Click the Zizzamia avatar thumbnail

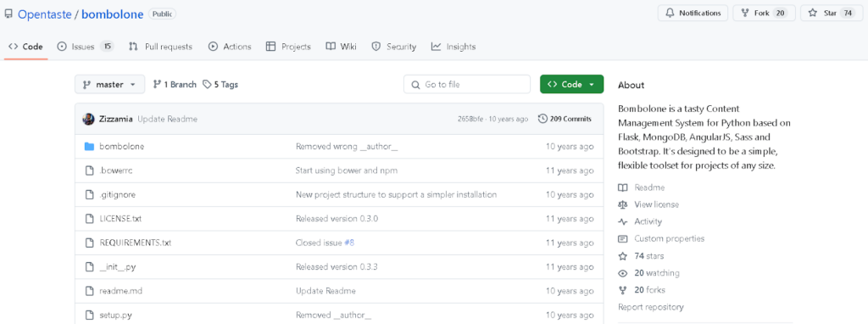click(88, 119)
